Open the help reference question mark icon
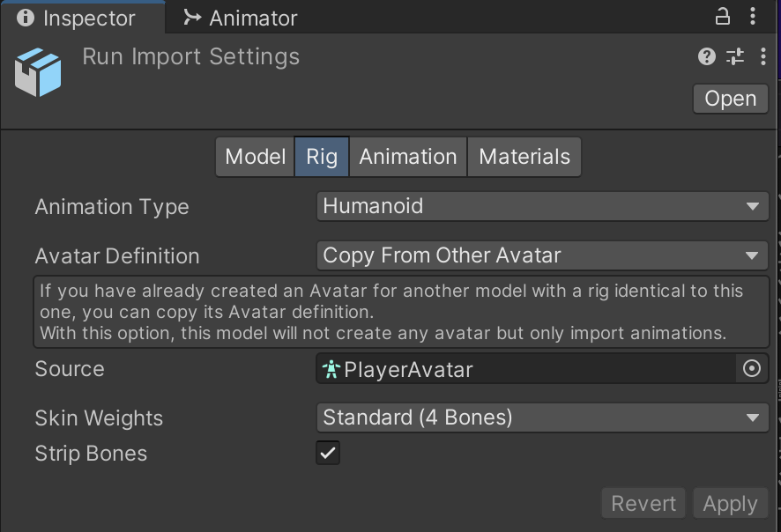The image size is (781, 532). [x=706, y=56]
